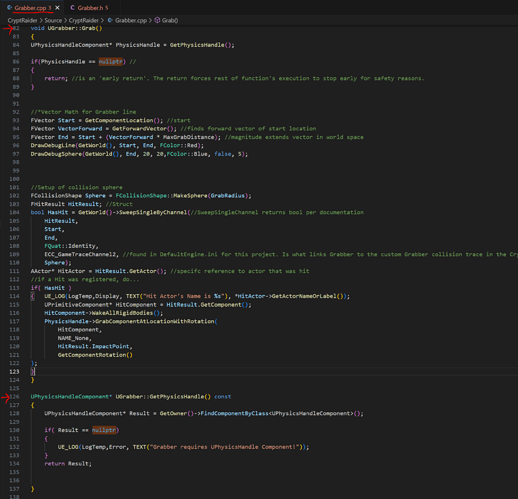The image size is (518, 499).
Task: Click FindComponentByClass call on line 128
Action: click(234, 413)
